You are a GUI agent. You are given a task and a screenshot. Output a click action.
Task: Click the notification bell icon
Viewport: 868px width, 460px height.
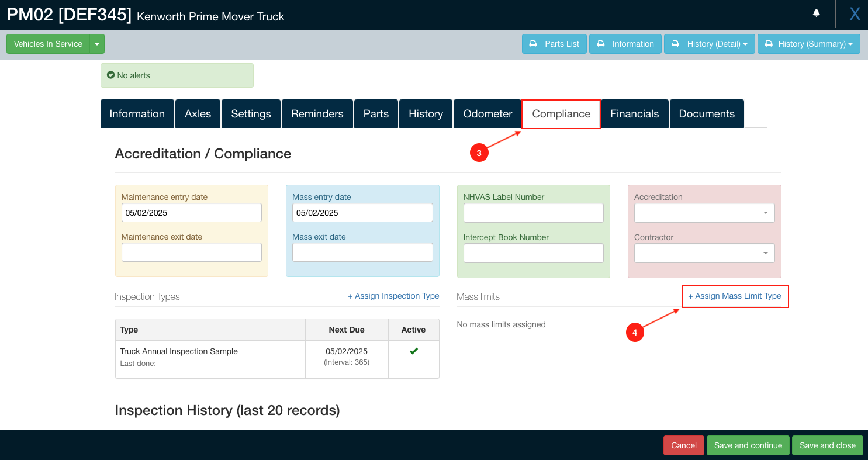817,13
